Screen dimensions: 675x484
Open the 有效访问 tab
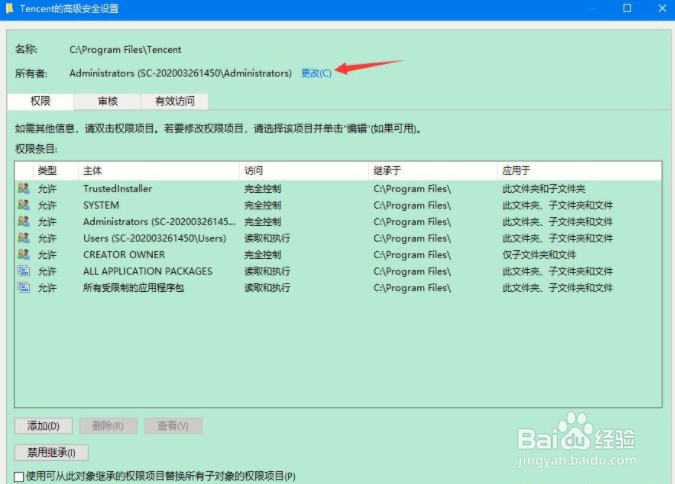(175, 102)
